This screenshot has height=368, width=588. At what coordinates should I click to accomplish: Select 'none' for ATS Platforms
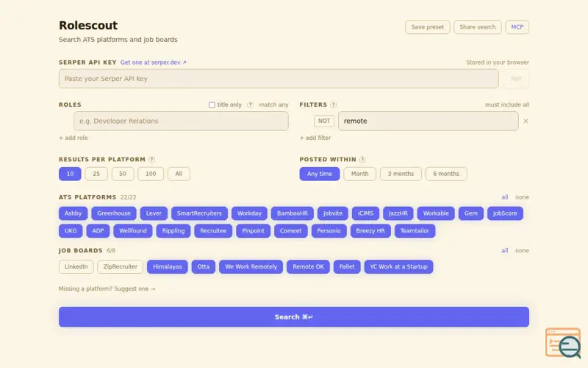522,197
